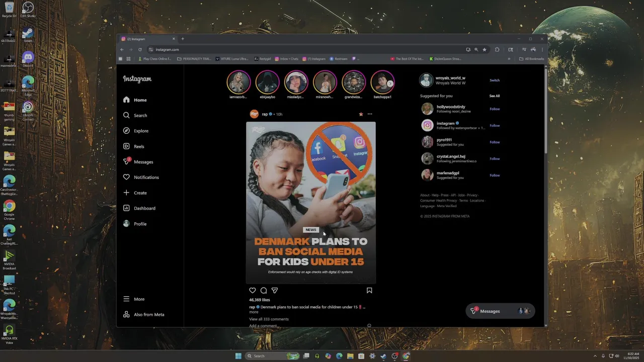The width and height of the screenshot is (644, 362).
Task: Open Reels from the sidebar
Action: tap(134, 146)
